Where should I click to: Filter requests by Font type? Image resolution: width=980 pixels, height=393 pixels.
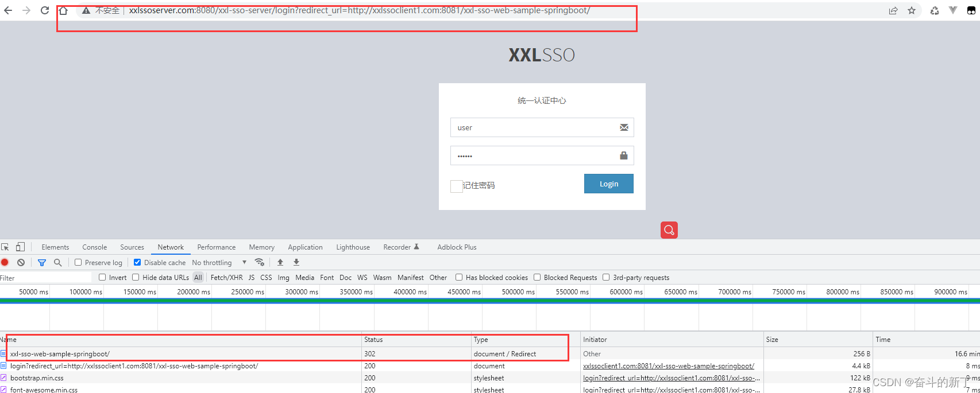pyautogui.click(x=327, y=278)
